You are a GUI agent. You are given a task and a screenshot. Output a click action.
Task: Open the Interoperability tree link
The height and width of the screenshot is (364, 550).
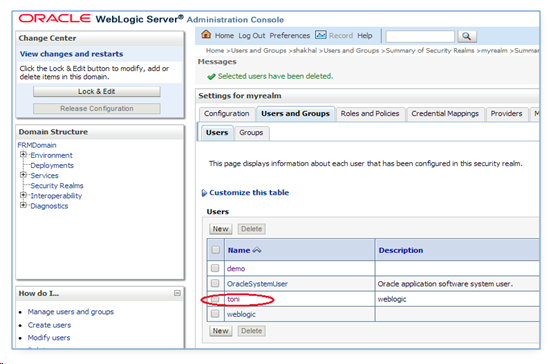pos(56,196)
